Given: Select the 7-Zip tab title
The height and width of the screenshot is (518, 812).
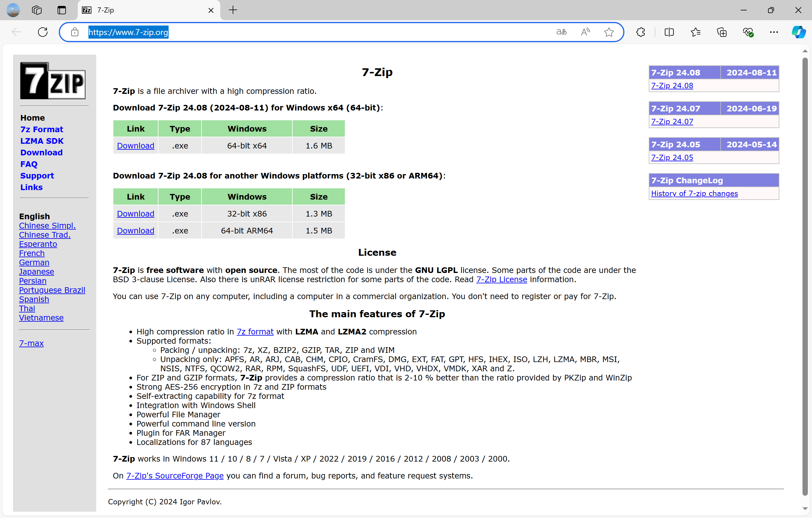Looking at the screenshot, I should point(106,10).
